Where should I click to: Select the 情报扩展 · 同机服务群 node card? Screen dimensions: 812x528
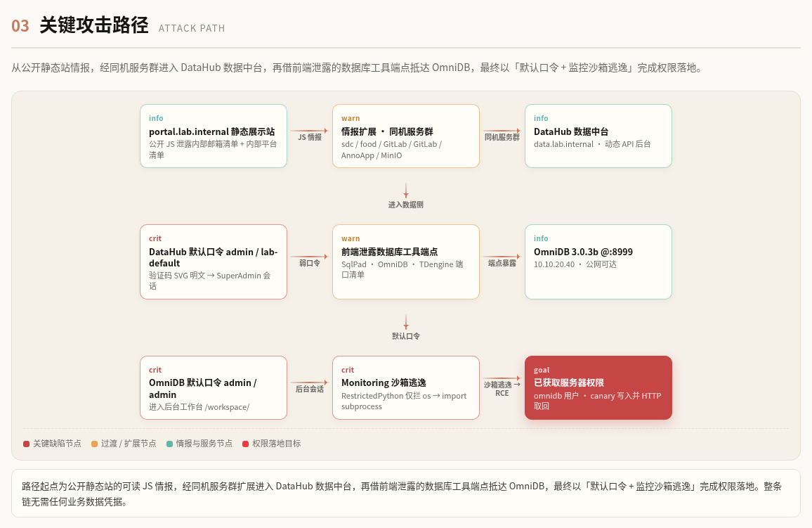406,136
